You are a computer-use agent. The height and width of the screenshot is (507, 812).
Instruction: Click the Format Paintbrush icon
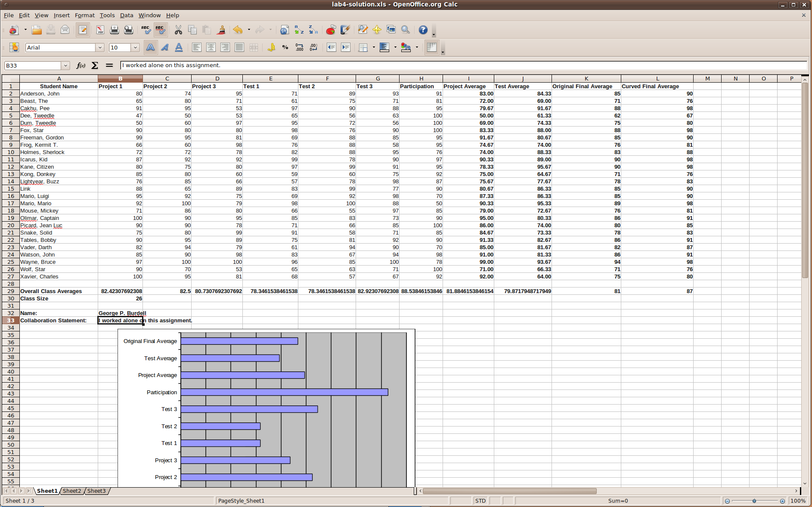coord(221,30)
